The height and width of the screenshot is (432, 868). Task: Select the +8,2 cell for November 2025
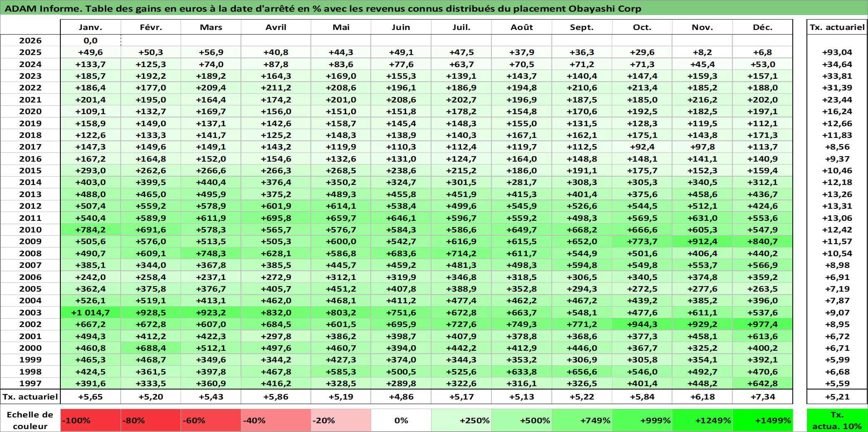coord(702,52)
